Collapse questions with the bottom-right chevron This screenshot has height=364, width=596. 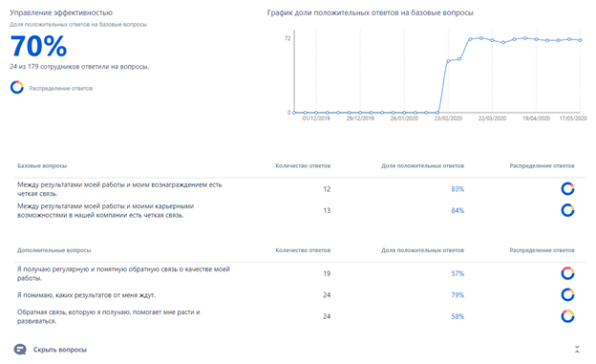point(577,349)
